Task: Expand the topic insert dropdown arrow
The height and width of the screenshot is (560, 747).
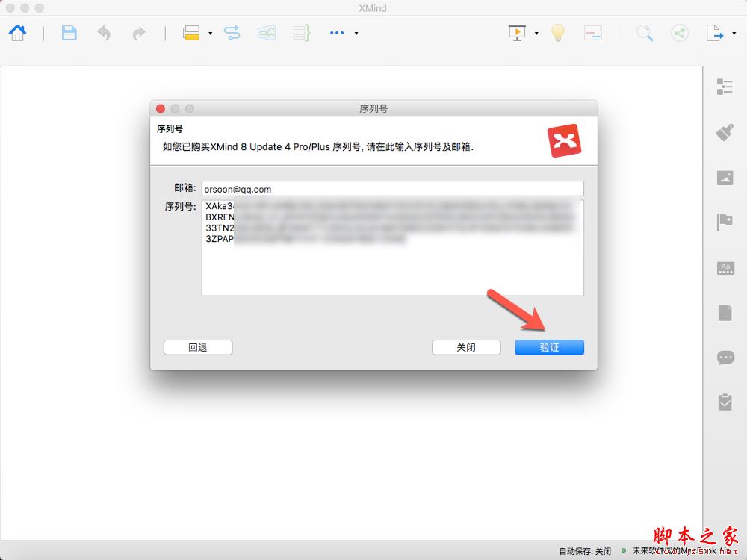Action: pos(210,34)
